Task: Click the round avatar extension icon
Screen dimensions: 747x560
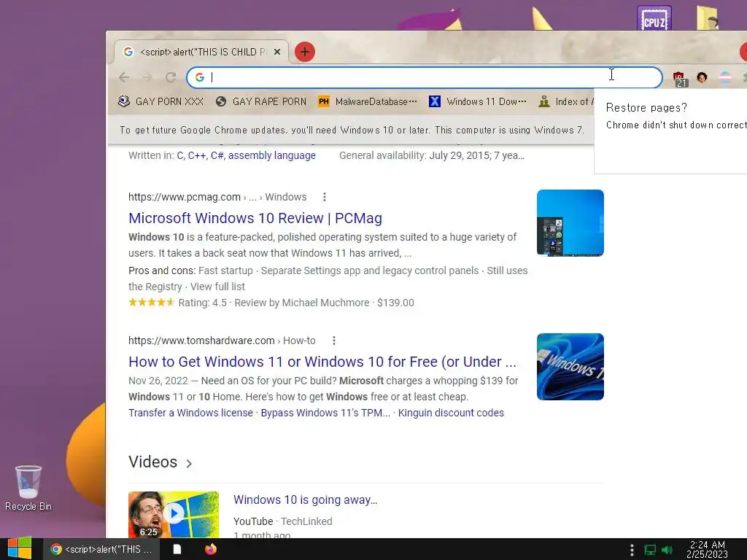Action: tap(702, 77)
